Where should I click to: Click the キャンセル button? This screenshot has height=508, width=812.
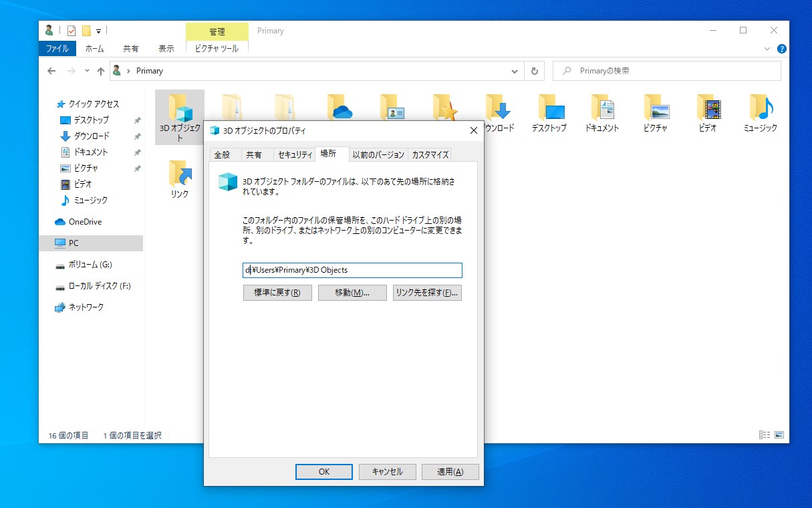tap(387, 471)
